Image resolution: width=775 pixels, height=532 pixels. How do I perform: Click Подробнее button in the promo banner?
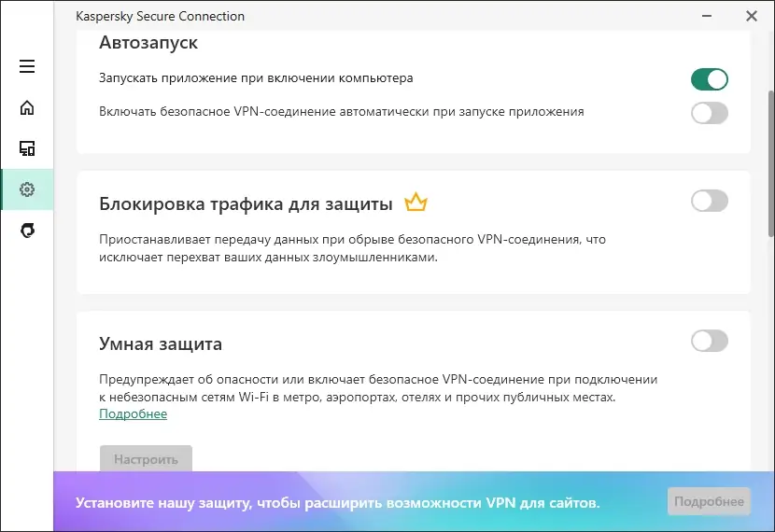click(709, 501)
